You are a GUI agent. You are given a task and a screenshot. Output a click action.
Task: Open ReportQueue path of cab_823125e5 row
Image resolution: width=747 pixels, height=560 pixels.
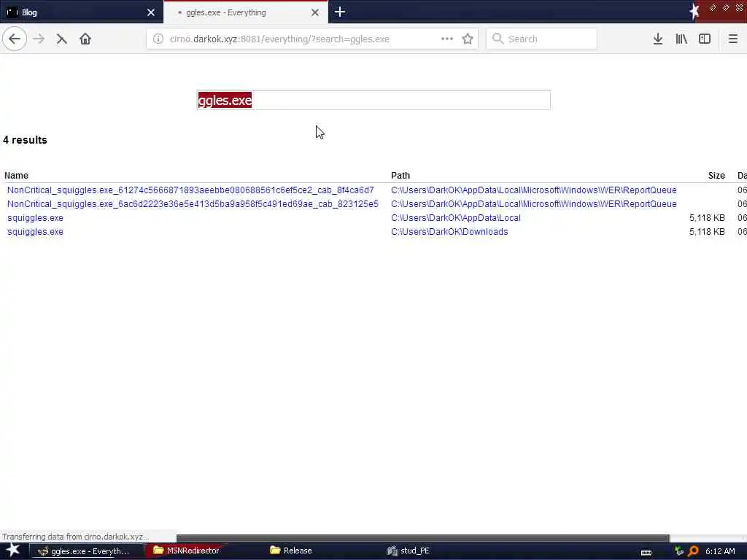pos(533,204)
